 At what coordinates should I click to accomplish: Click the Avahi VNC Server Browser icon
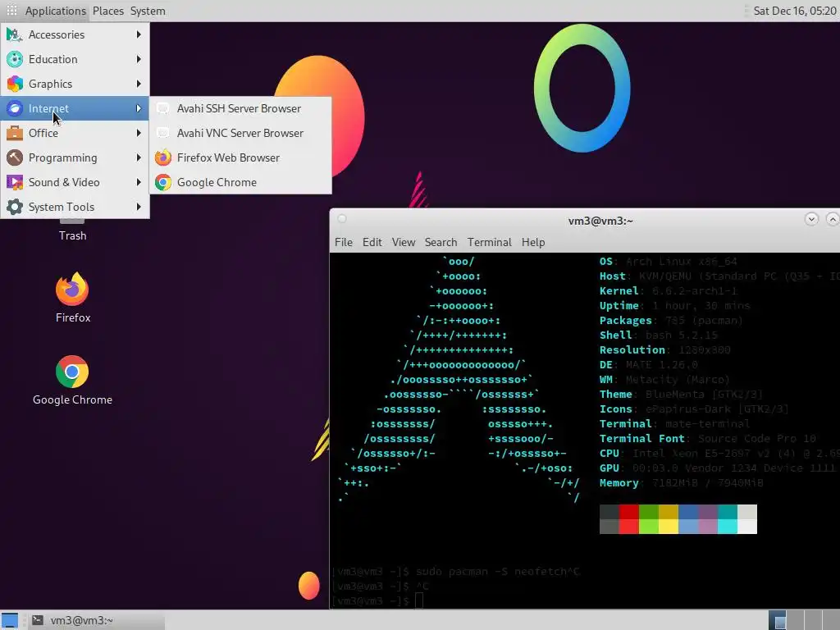click(x=163, y=134)
